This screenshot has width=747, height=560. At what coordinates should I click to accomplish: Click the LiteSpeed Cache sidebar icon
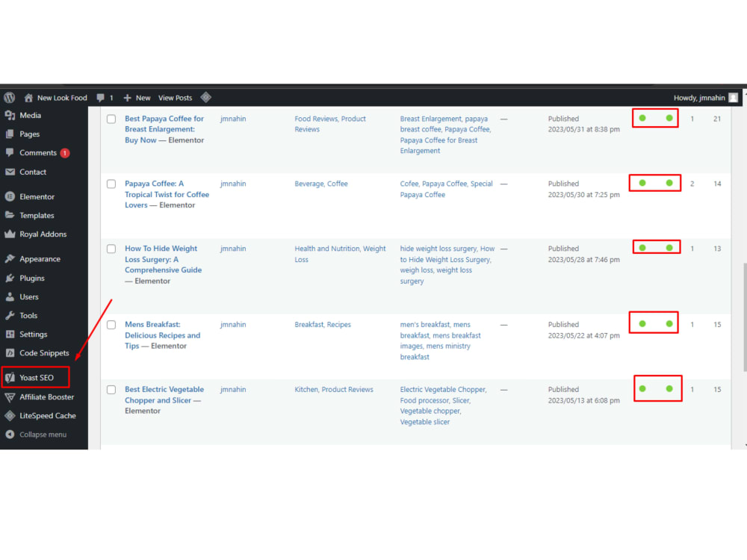click(x=10, y=416)
